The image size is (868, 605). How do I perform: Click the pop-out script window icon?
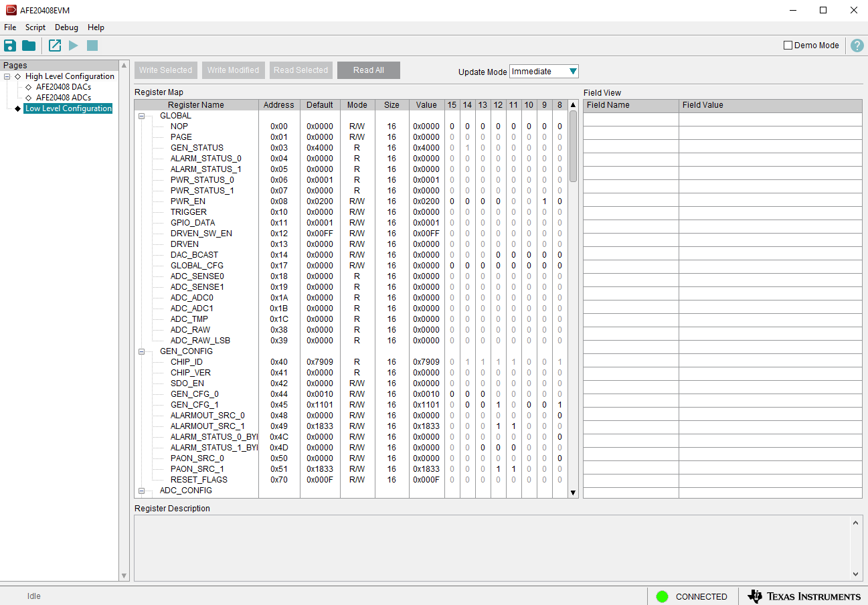point(55,46)
